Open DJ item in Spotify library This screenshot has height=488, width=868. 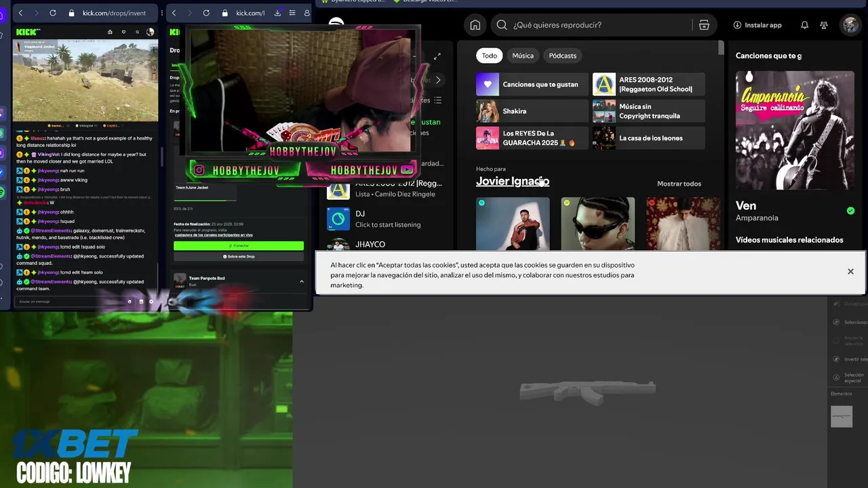[385, 219]
